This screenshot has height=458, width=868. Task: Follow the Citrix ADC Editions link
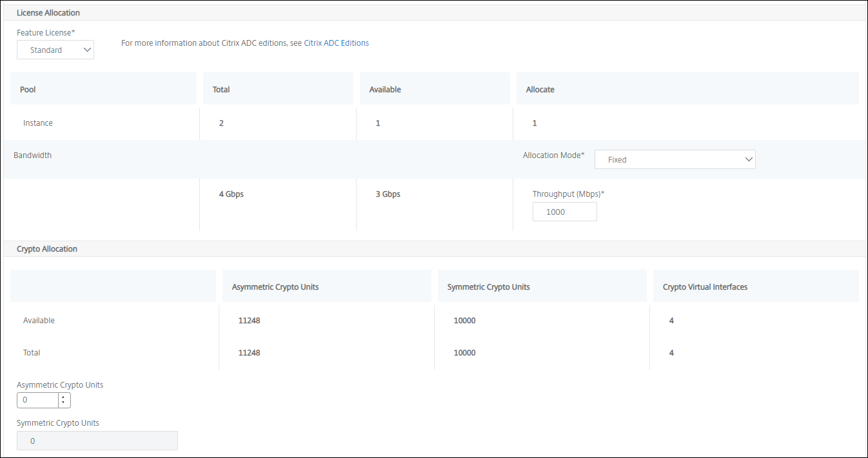tap(336, 43)
